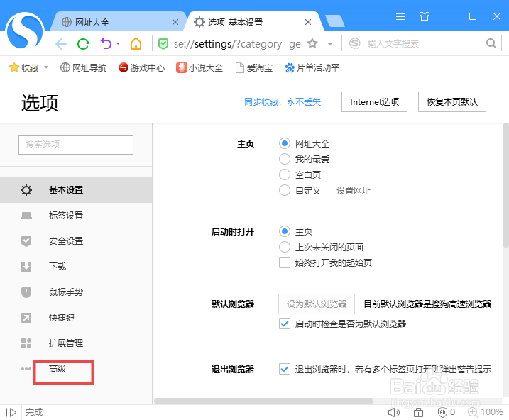This screenshot has height=420, width=509.
Task: Open 网址导航 bookmark
Action: 84,67
